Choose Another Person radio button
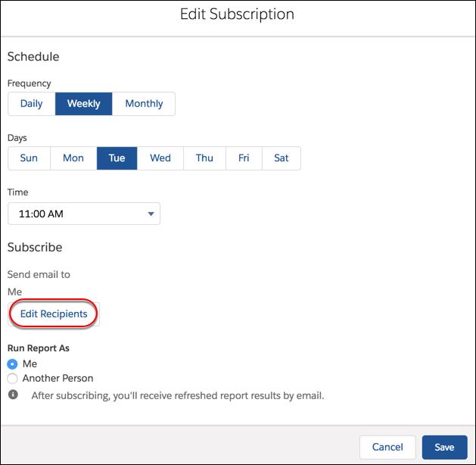 coord(12,378)
